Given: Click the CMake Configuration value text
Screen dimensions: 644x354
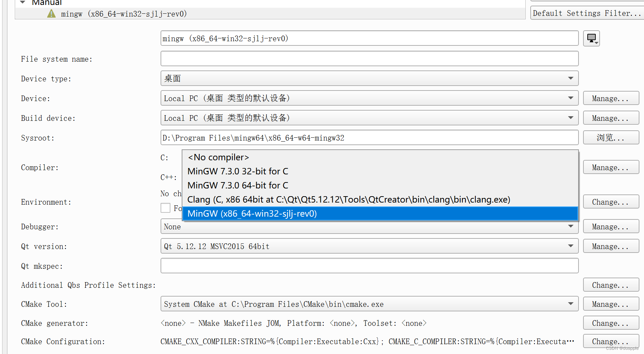Looking at the screenshot, I should 367,341.
